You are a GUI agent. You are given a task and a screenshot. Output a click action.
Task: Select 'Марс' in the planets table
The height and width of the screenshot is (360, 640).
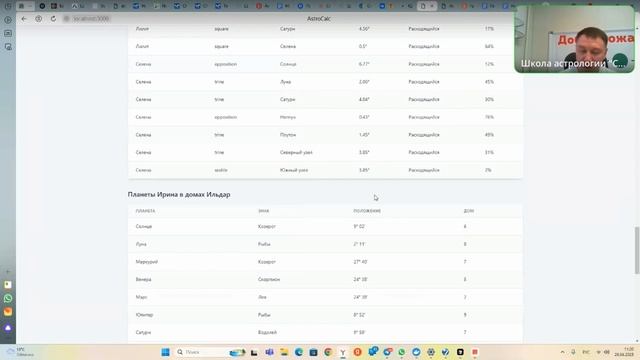pos(141,297)
